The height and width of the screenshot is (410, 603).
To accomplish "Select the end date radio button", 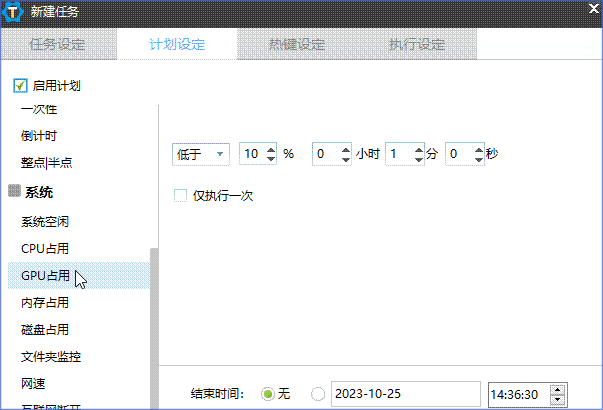I will coord(318,394).
